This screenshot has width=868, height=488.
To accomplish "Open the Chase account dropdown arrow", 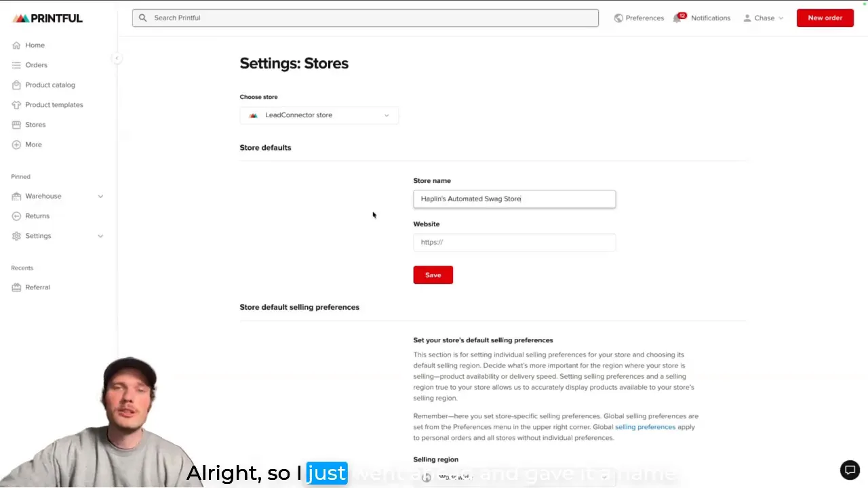I will 781,18.
